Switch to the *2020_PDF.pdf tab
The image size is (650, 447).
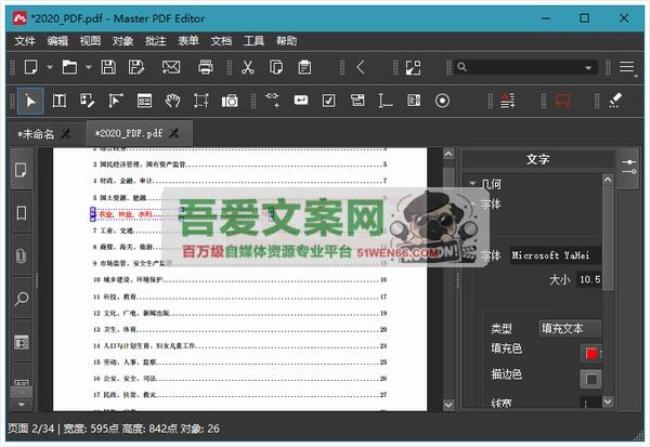tap(129, 134)
